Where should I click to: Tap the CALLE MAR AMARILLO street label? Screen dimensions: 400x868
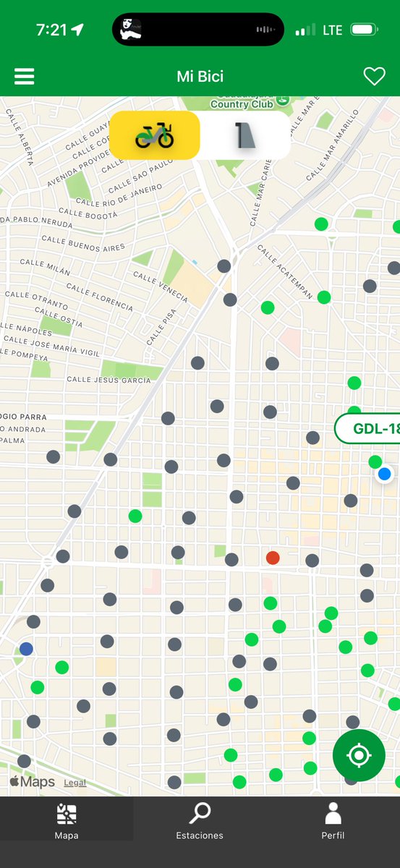[331, 145]
